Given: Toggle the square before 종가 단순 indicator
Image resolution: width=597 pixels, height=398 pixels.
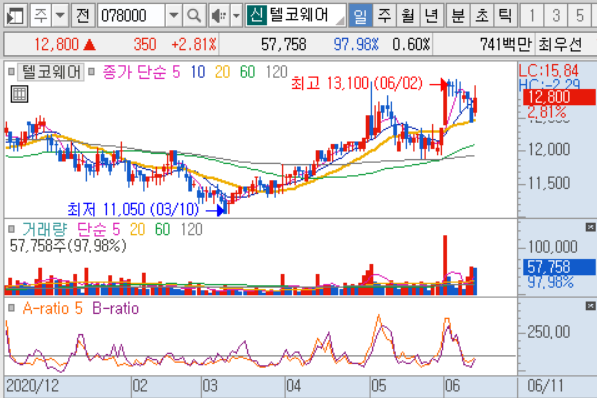Looking at the screenshot, I should click(x=91, y=71).
